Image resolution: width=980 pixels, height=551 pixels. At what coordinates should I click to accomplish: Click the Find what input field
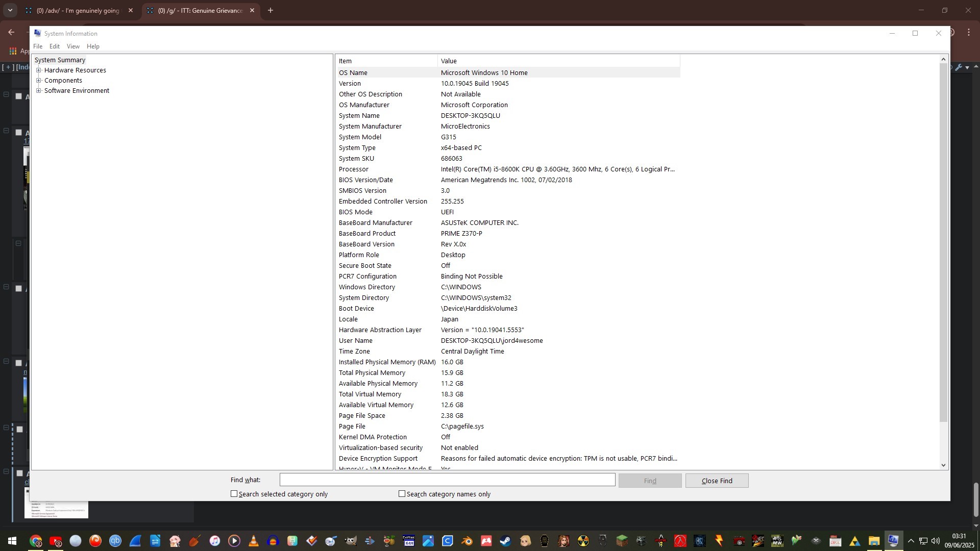point(447,480)
